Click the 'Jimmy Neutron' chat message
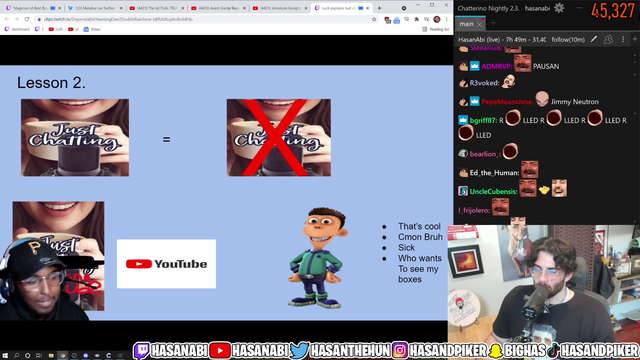 [x=575, y=102]
